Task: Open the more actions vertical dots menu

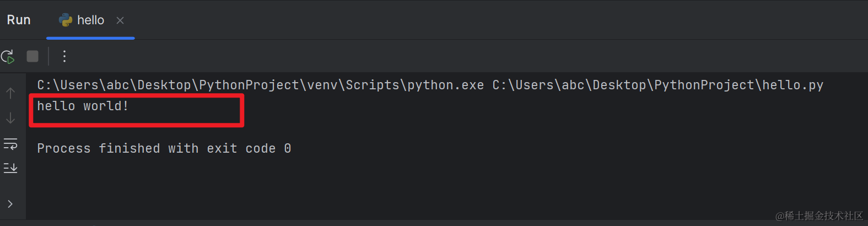Action: (x=64, y=56)
